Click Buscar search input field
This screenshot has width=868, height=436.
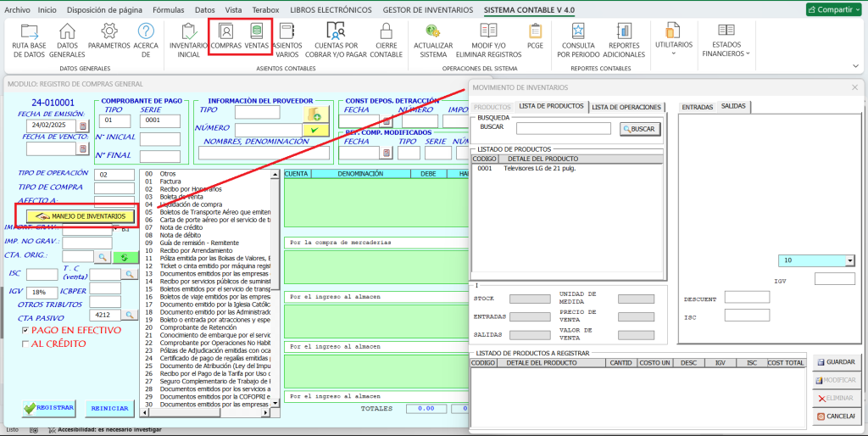563,129
